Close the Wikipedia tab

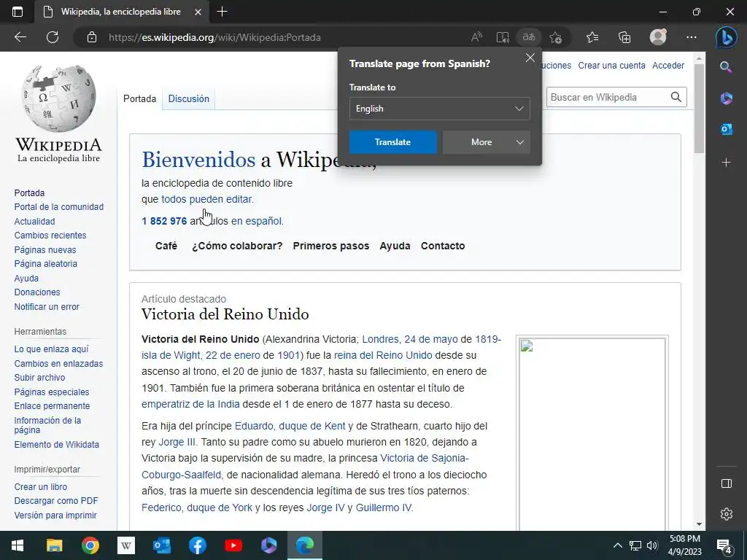(x=198, y=12)
